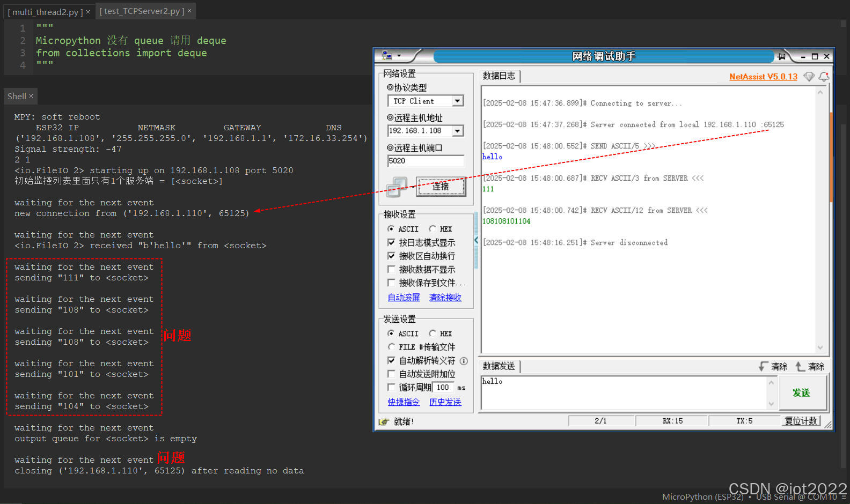Enable 接收数据不显示 checkbox
Viewport: 850px width, 504px height.
click(391, 269)
